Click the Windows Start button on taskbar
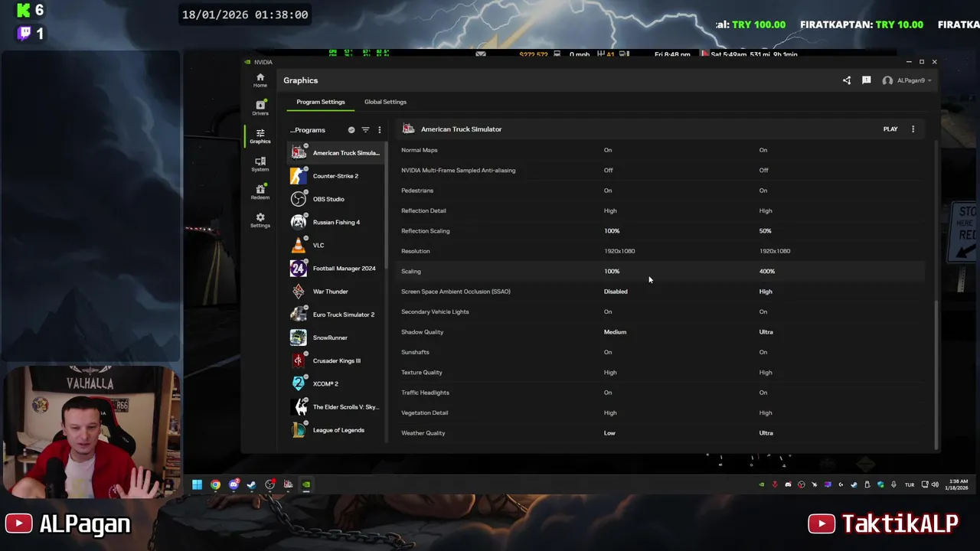Screen dimensions: 980x551 (197, 484)
